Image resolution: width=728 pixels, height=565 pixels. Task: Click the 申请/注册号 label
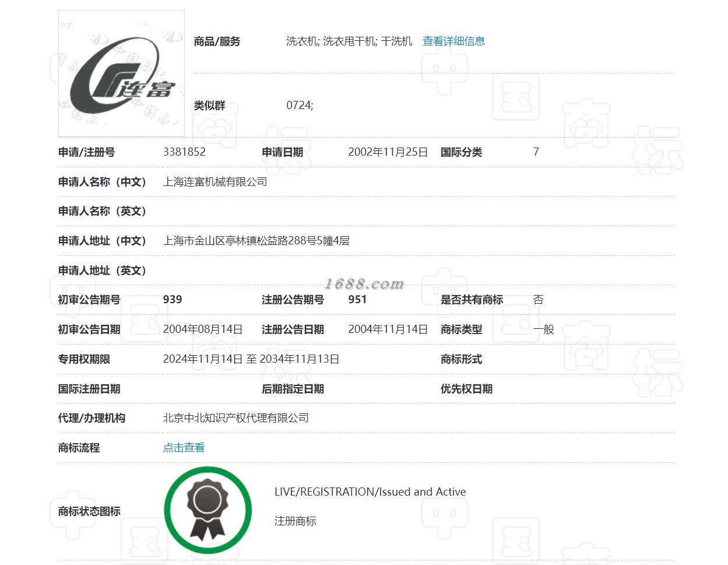86,152
